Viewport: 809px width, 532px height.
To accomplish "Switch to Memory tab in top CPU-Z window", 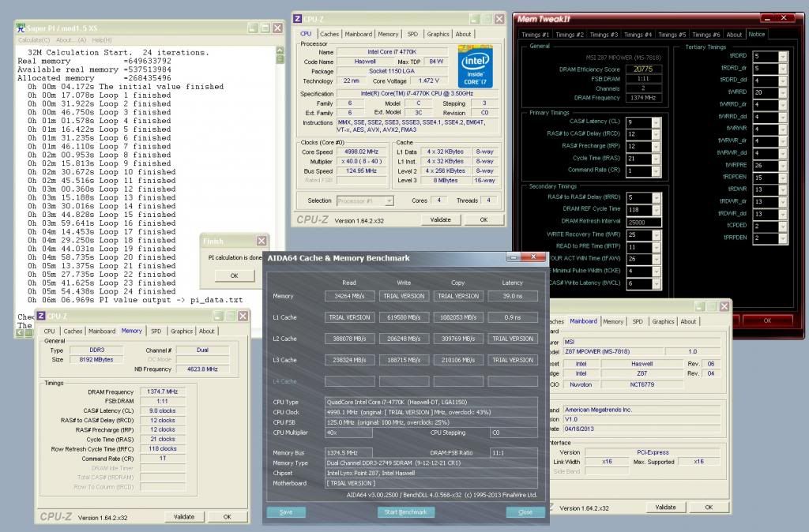I will pos(388,34).
